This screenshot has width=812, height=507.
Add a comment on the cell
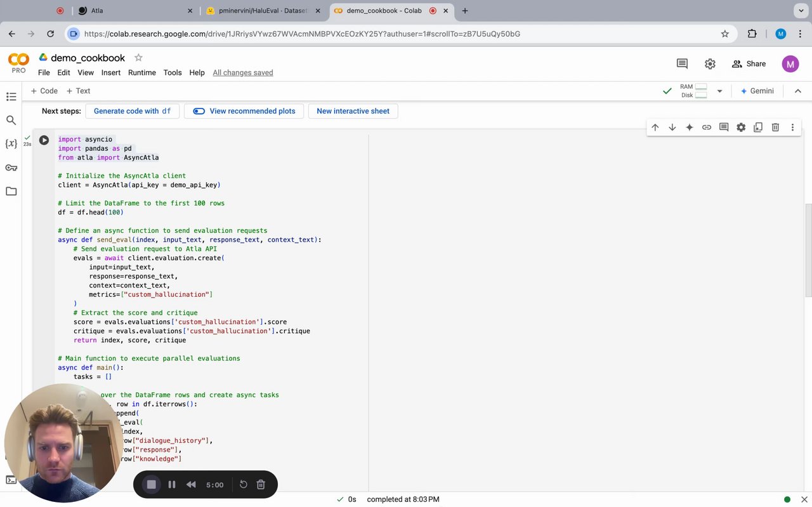(724, 128)
